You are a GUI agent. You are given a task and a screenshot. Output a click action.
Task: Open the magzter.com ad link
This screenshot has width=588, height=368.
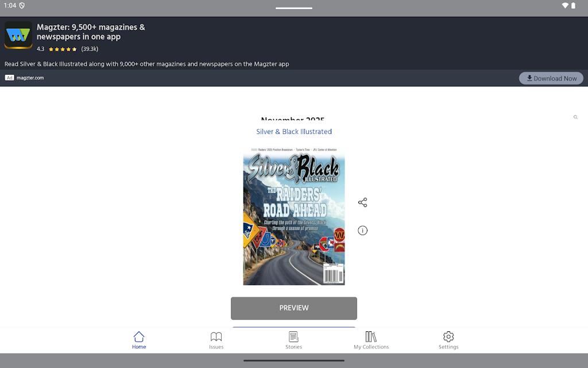point(30,78)
